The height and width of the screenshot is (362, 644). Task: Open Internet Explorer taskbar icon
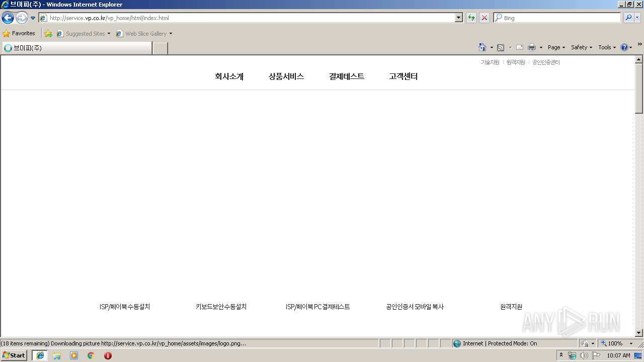(x=40, y=355)
